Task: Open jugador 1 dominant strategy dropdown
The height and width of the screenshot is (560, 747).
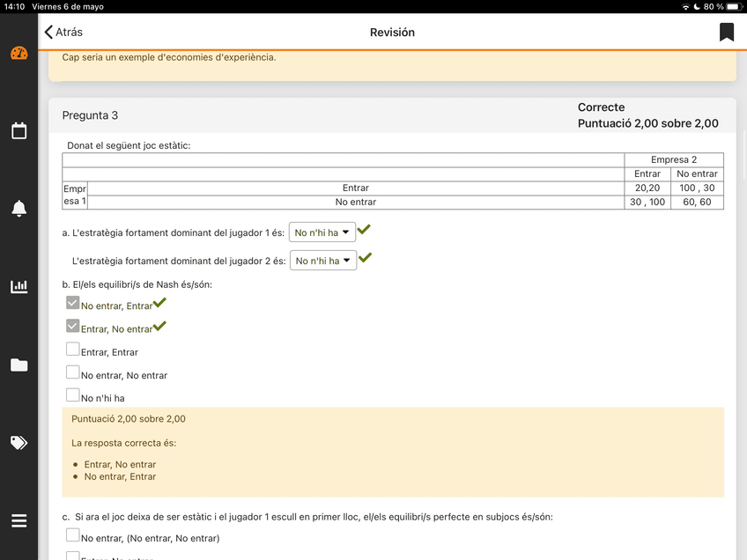Action: pos(322,232)
